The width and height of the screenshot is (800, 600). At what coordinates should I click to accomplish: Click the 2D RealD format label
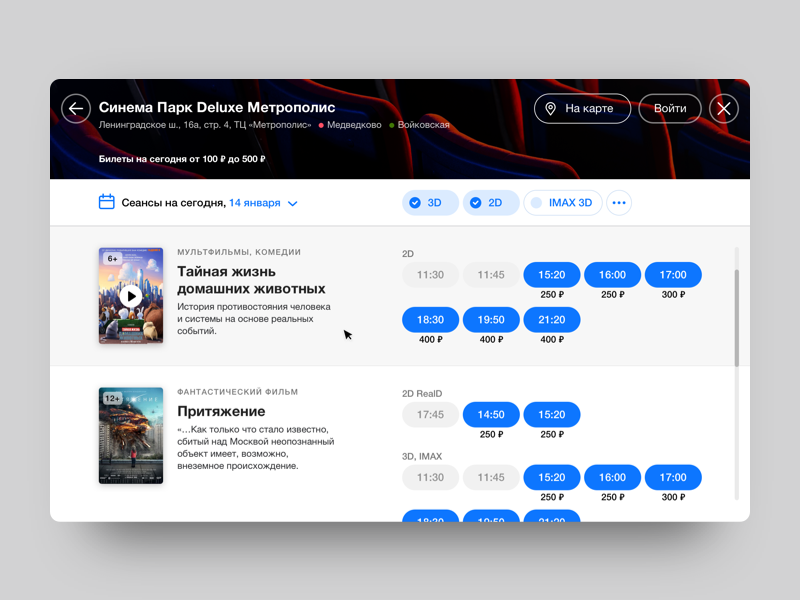click(422, 393)
